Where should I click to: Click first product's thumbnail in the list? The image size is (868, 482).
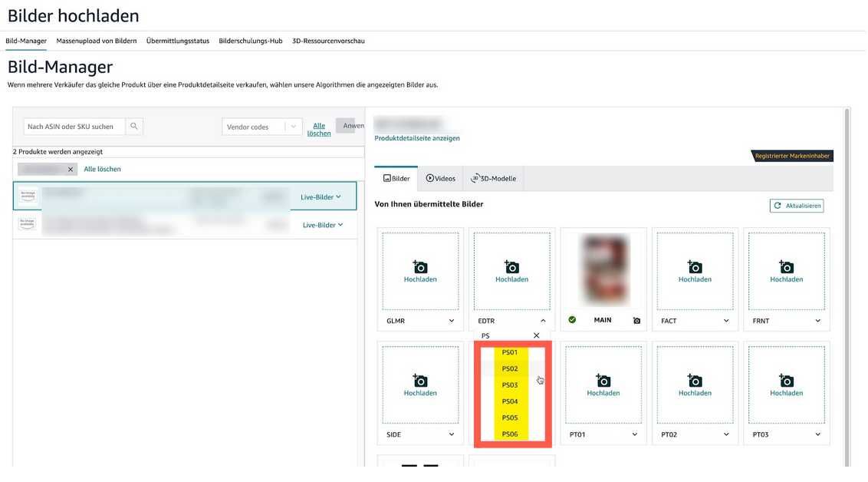[x=28, y=196]
